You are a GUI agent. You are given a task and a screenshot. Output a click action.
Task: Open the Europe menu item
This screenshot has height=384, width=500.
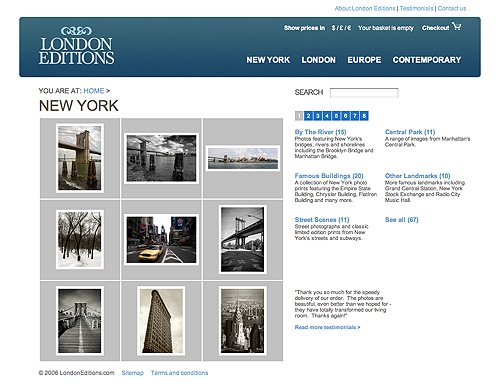[364, 60]
